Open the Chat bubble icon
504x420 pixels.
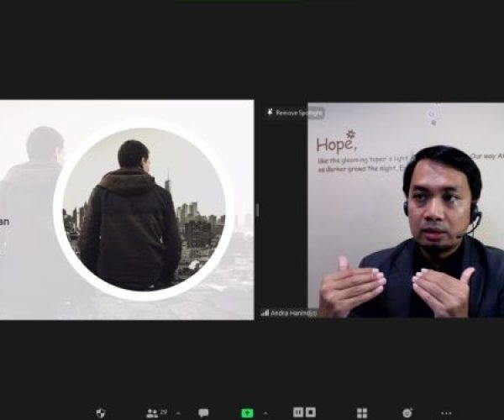(203, 412)
